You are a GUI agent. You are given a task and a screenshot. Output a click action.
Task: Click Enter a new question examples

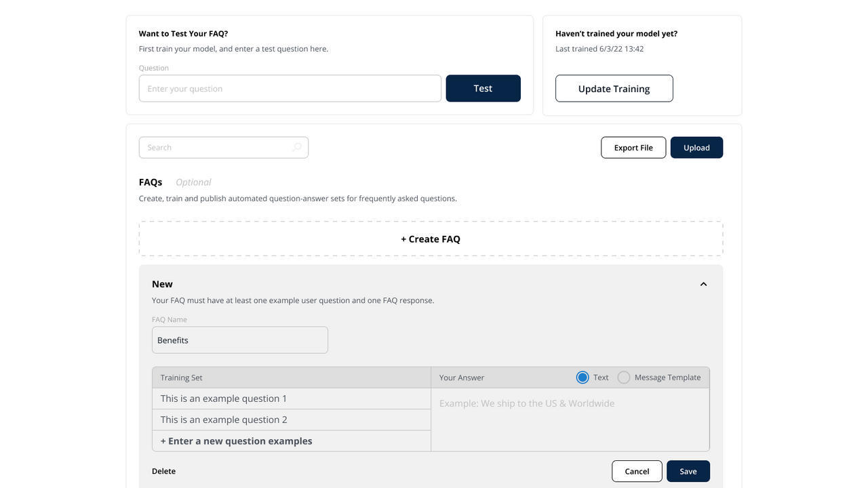[236, 441]
